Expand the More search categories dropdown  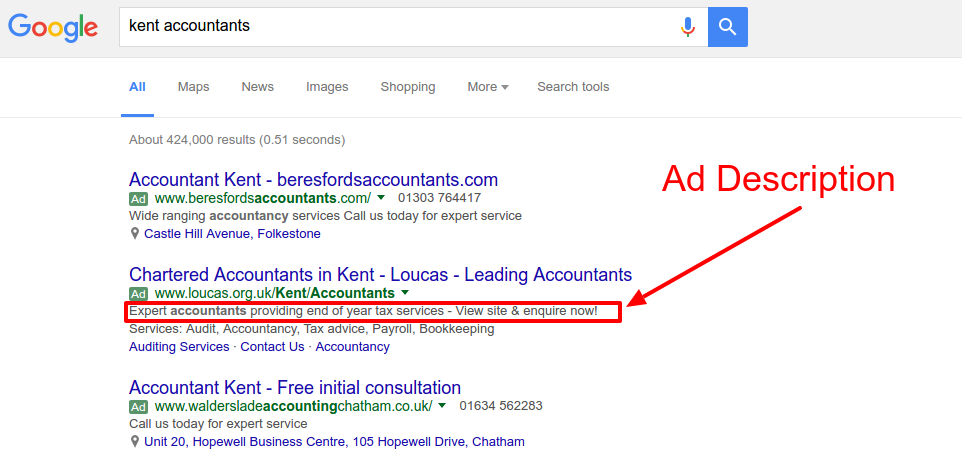click(x=487, y=87)
